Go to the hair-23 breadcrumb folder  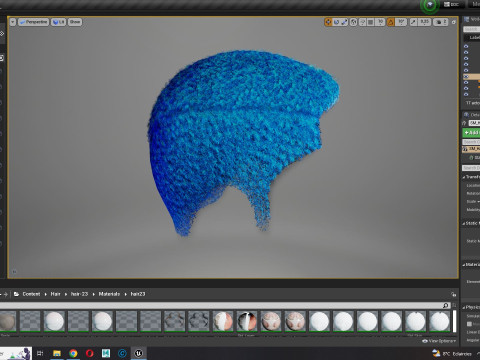pos(79,294)
